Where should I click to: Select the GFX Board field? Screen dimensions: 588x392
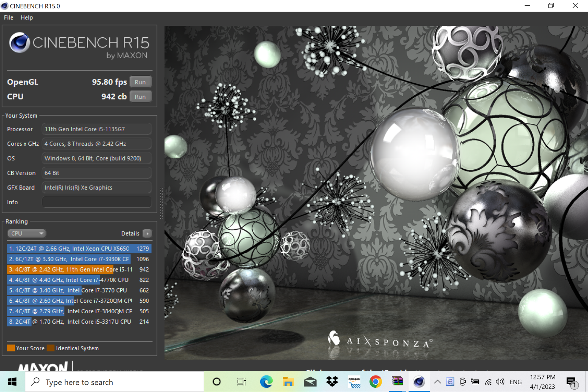96,187
